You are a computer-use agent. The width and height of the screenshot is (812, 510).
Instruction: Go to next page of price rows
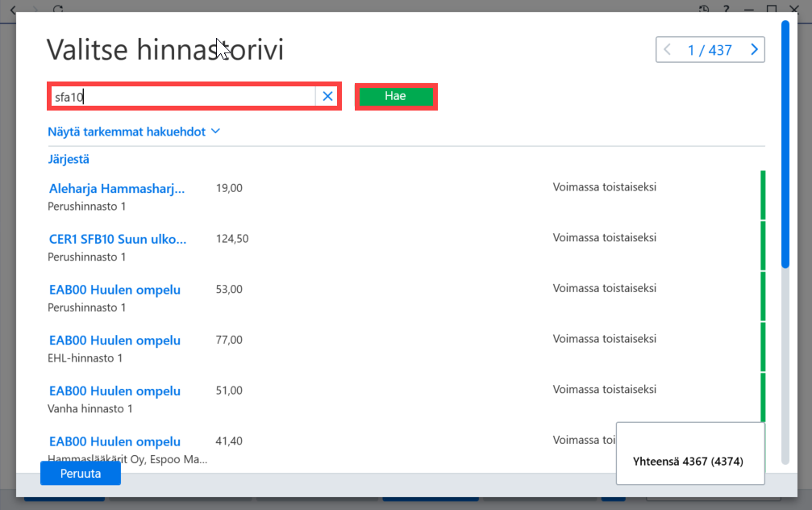pos(754,50)
